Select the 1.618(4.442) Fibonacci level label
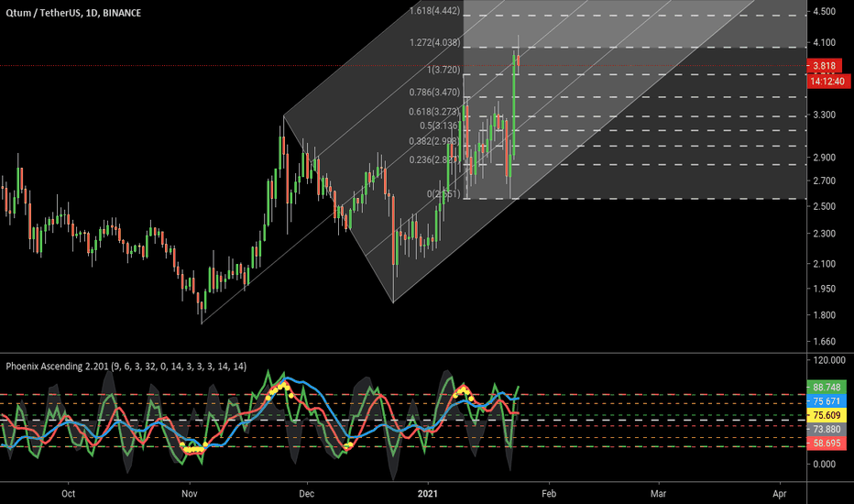The image size is (854, 504). (434, 10)
